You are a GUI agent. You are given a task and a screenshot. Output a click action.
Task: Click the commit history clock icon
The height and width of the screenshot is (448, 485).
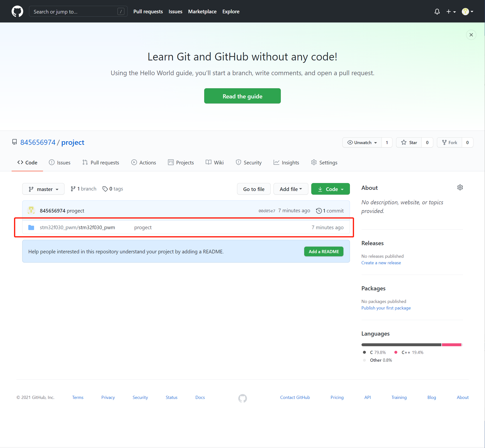pos(319,211)
